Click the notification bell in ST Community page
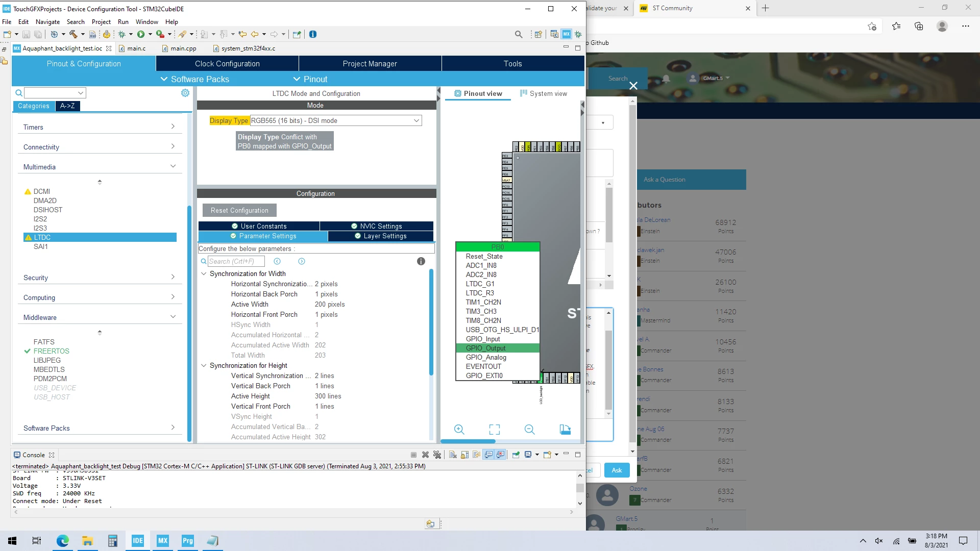The height and width of the screenshot is (551, 980). 666,79
